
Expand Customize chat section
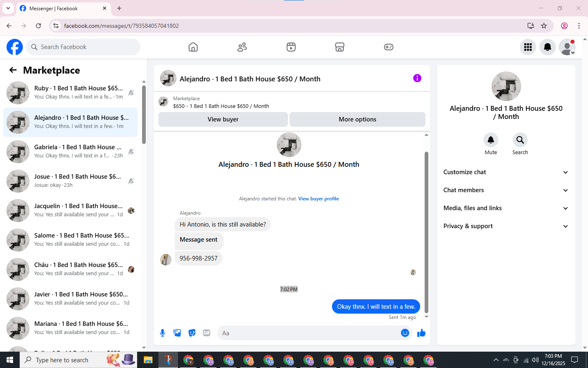point(506,172)
